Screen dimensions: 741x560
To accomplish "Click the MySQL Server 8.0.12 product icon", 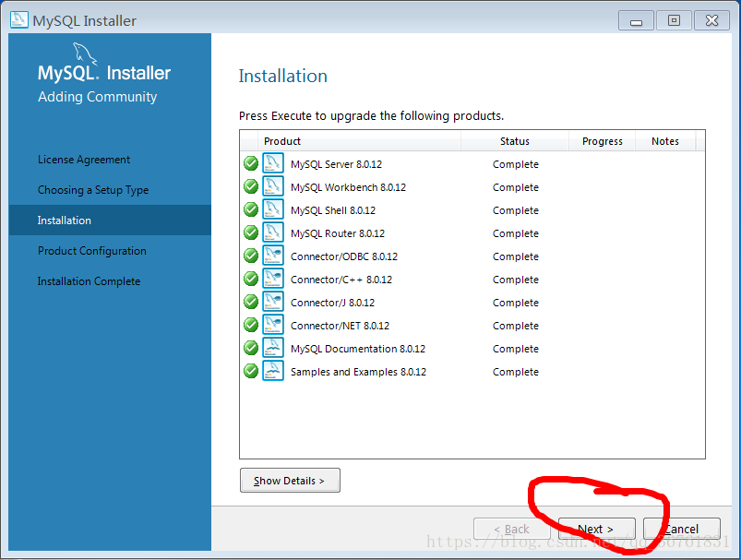I will 273,163.
